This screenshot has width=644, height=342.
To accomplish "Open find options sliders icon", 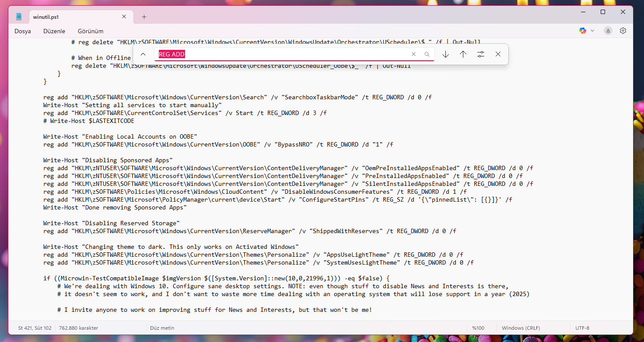I will coord(481,54).
